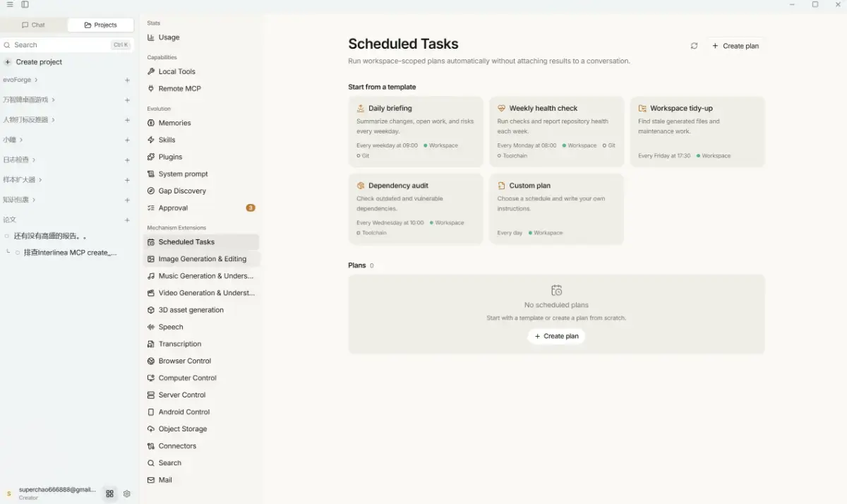Open Approval checklist icon
The height and width of the screenshot is (504, 847).
click(x=151, y=208)
